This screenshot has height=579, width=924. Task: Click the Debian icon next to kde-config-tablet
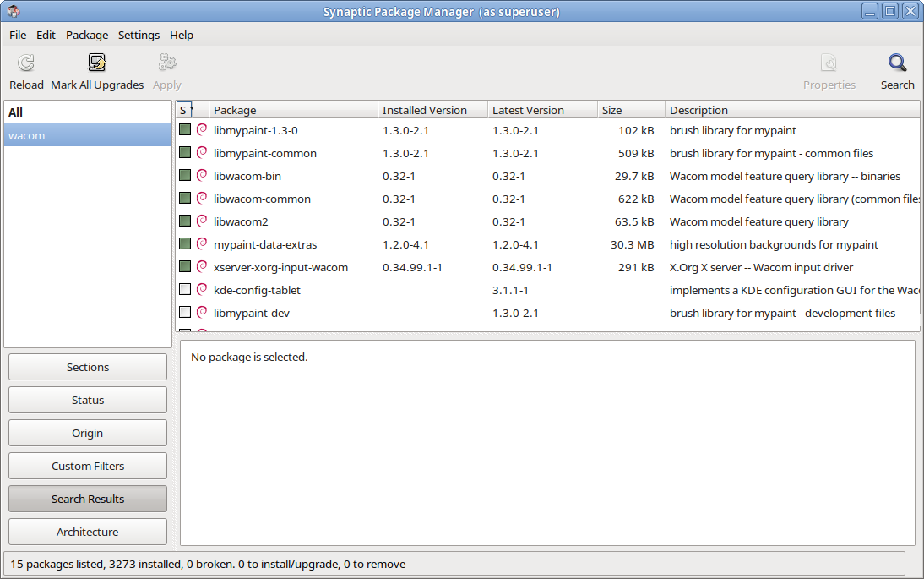pos(202,290)
